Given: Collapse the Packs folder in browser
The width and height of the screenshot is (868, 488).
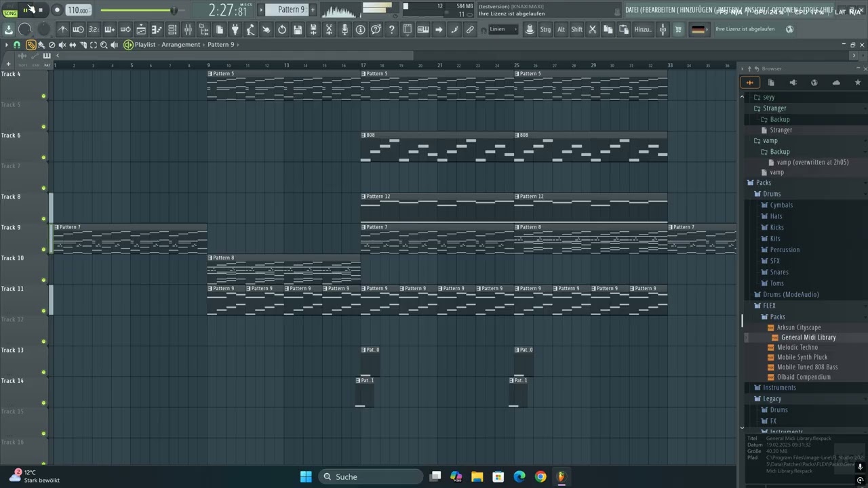Looking at the screenshot, I should pyautogui.click(x=764, y=183).
